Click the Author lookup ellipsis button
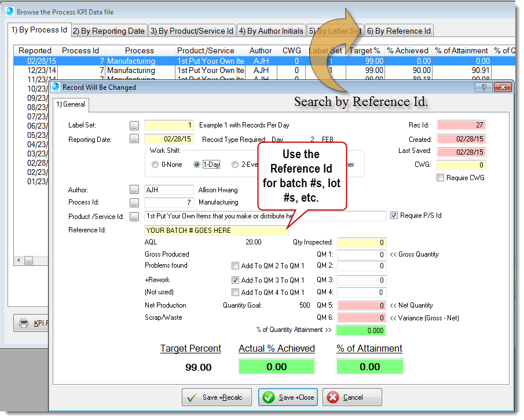The image size is (524, 420). click(134, 190)
